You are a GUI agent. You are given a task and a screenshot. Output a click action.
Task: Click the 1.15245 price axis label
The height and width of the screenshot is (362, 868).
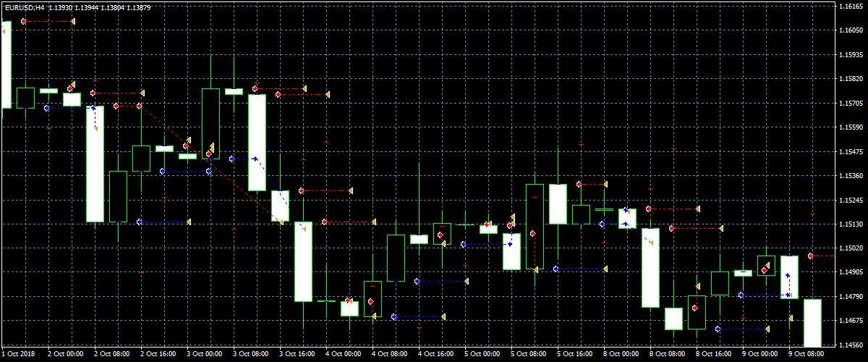[852, 200]
